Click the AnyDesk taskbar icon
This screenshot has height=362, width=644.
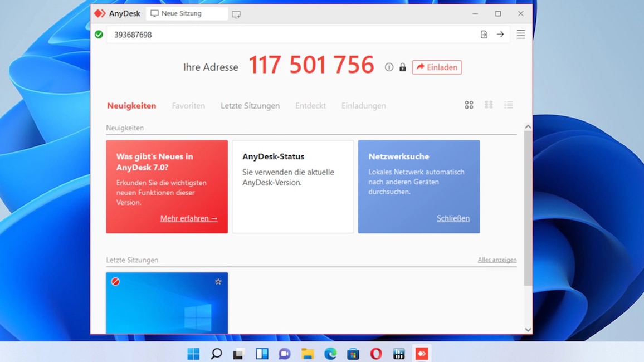(422, 354)
